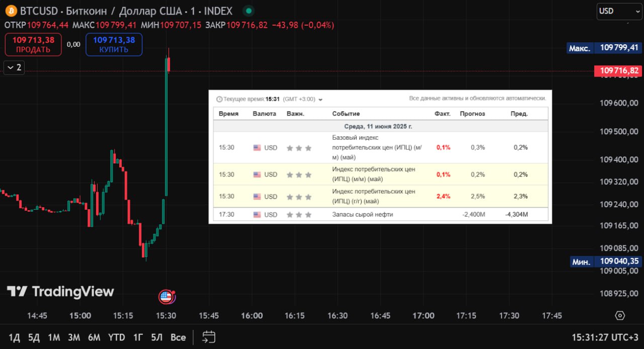The image size is (644, 349).
Task: Click the Время column header
Action: pyautogui.click(x=228, y=114)
